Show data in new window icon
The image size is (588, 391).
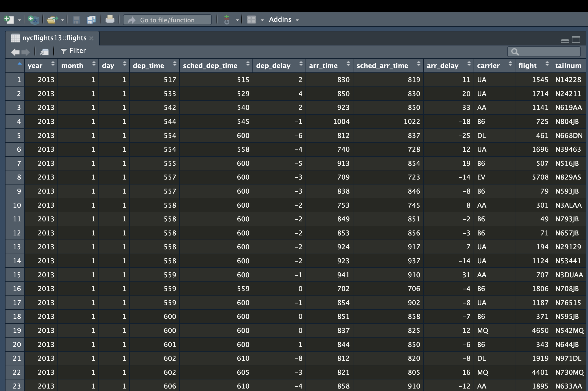44,51
